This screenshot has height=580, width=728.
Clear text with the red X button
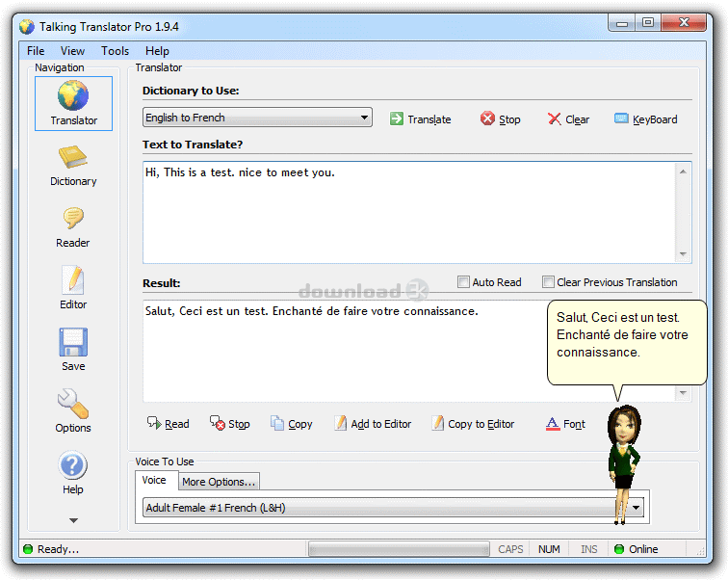[x=568, y=119]
